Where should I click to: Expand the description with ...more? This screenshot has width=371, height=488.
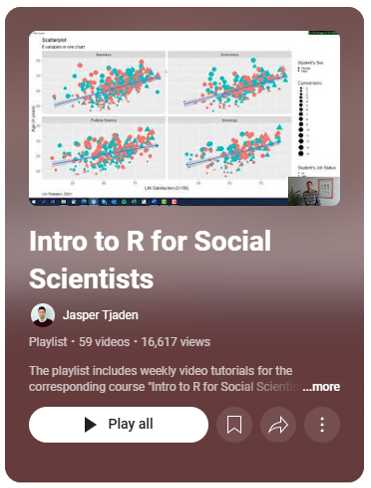(321, 387)
